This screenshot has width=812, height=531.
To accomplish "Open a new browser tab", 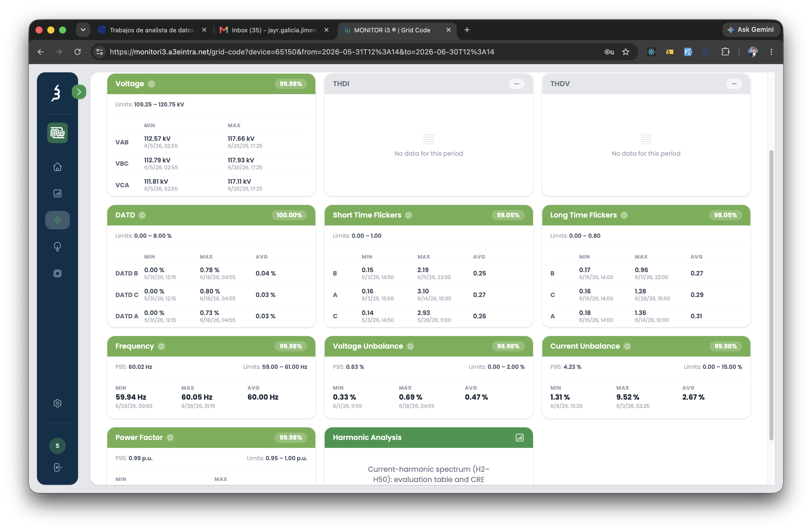I will coord(467,30).
